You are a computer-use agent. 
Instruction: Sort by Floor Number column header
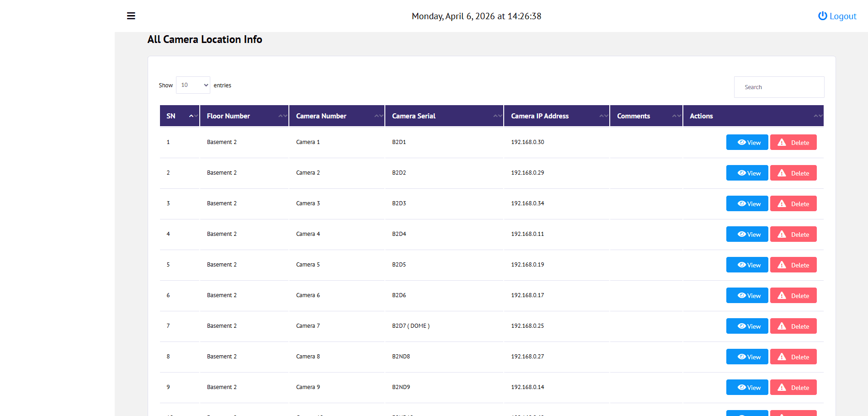244,116
